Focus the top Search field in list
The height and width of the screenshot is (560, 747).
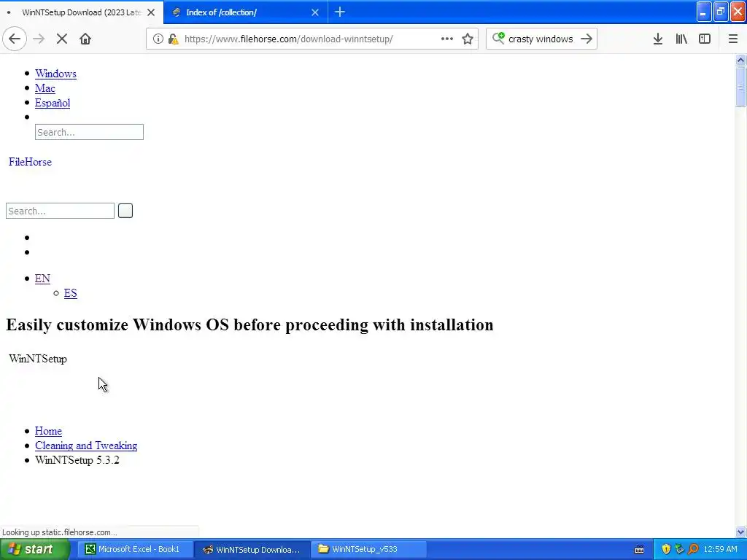[x=89, y=132]
